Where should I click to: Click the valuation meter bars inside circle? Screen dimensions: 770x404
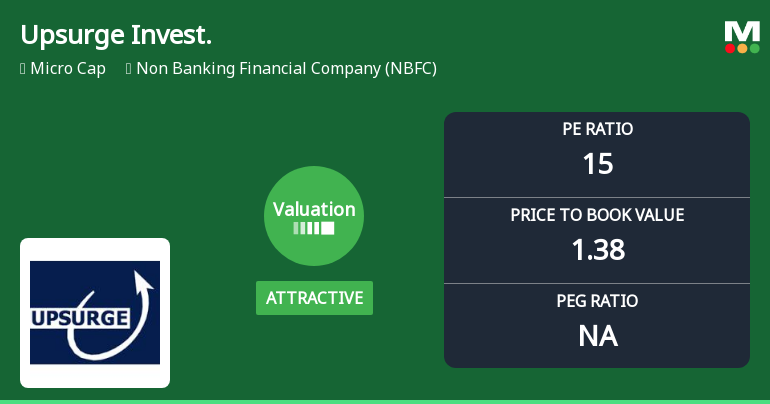[314, 228]
